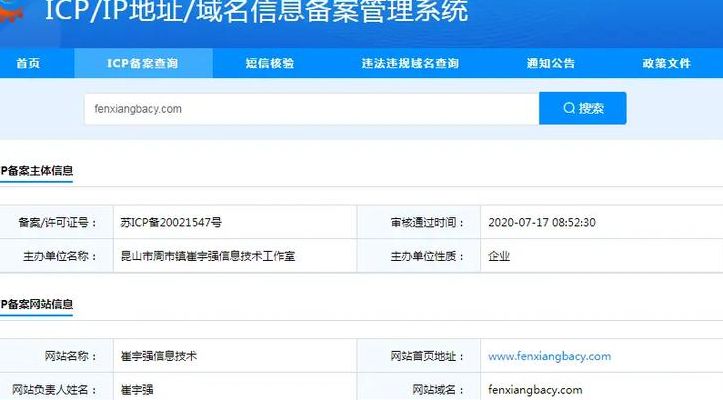The image size is (723, 400).
Task: Click the magnifier icon in the search button
Action: tap(569, 108)
